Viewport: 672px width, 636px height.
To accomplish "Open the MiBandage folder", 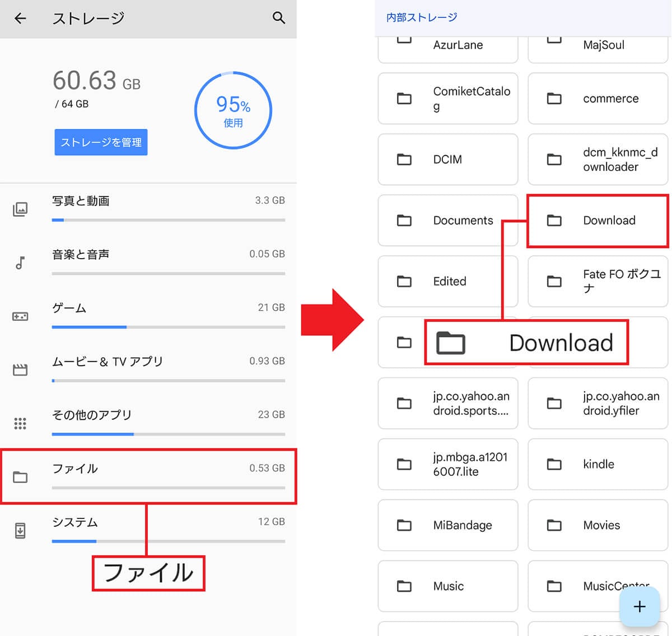I will click(x=448, y=526).
